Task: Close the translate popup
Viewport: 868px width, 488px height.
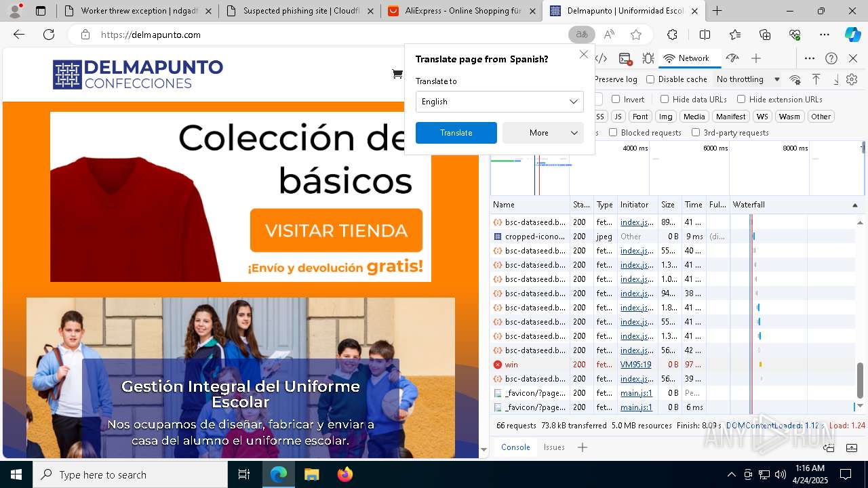Action: pos(584,54)
